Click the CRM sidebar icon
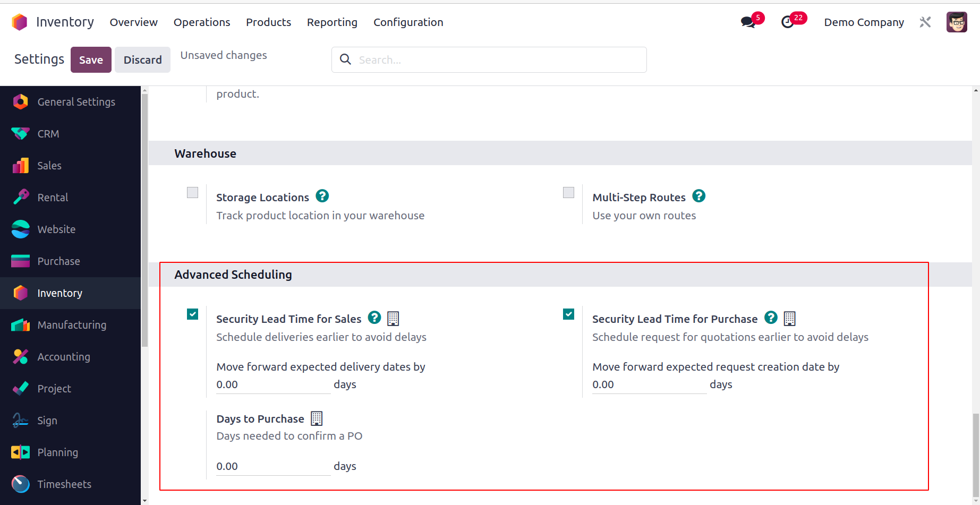The height and width of the screenshot is (505, 980). click(x=20, y=134)
